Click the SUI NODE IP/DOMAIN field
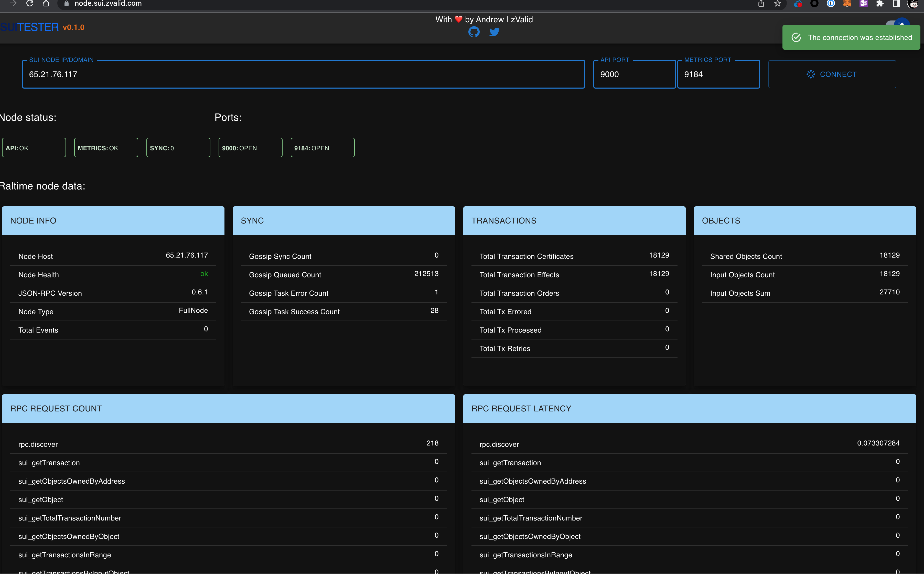Screen dimensions: 924x574 (303, 75)
